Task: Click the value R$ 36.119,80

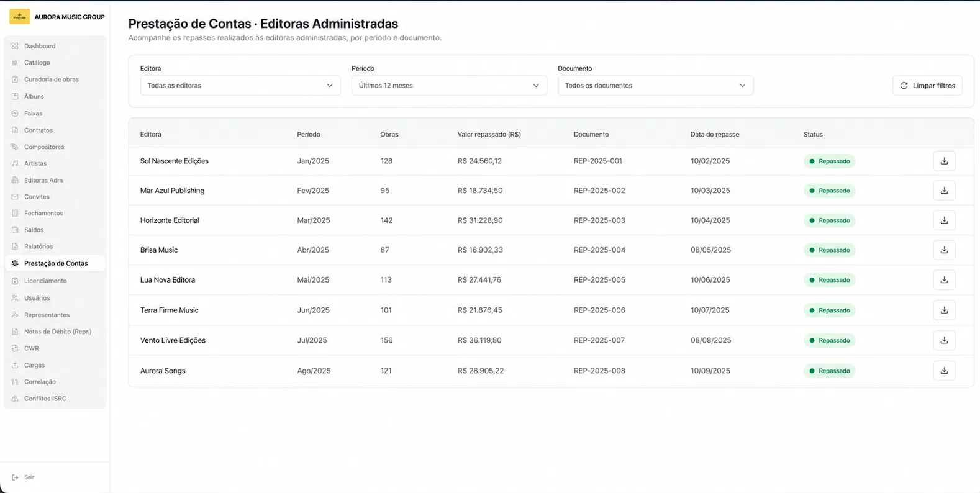Action: (x=479, y=340)
